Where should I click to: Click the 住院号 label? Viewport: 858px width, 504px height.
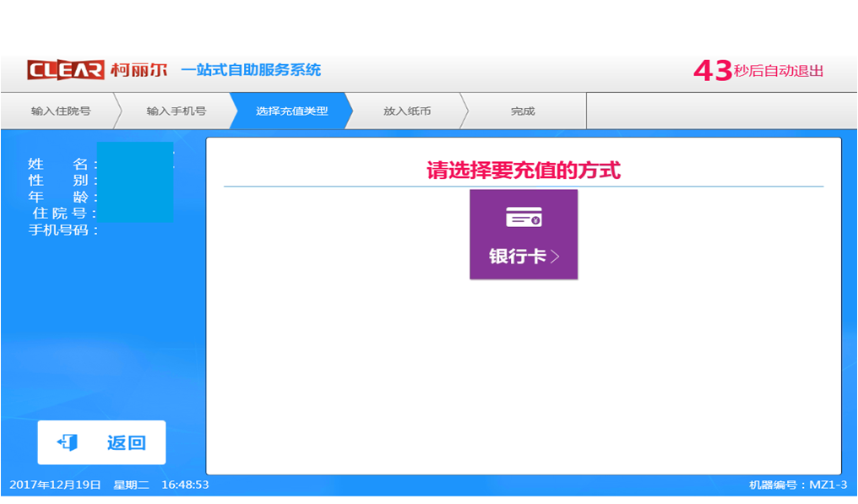point(64,213)
